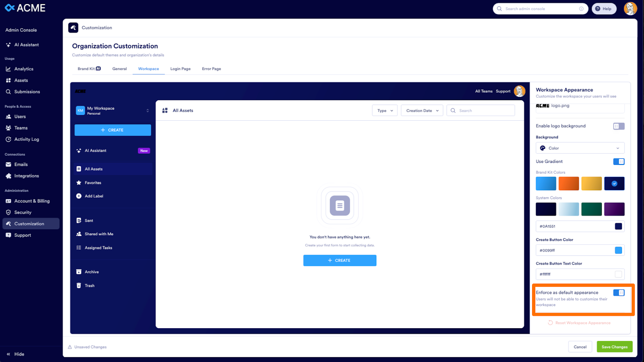
Task: Open the Security settings
Action: tap(22, 212)
